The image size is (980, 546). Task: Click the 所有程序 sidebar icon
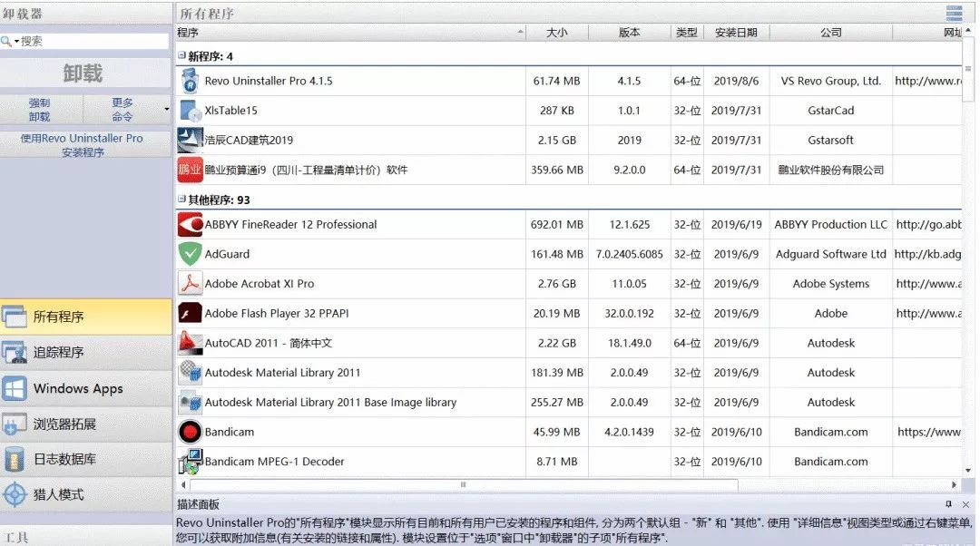click(x=15, y=317)
